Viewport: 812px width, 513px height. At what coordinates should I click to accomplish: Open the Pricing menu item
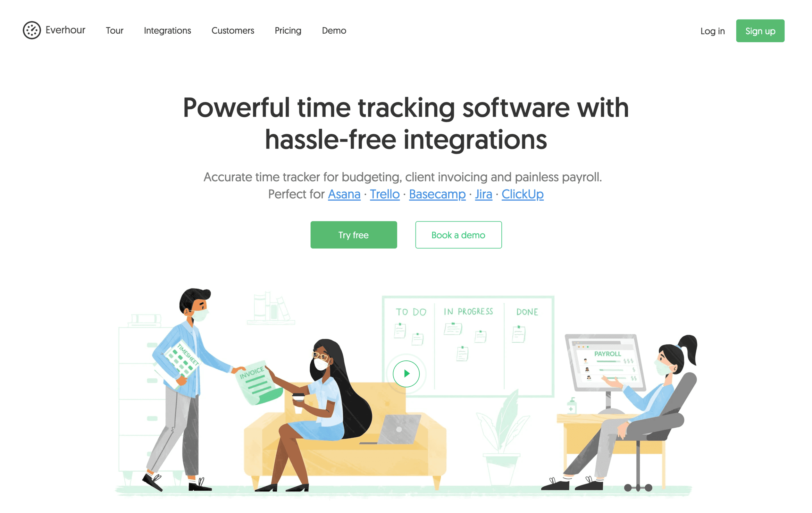[x=288, y=31]
